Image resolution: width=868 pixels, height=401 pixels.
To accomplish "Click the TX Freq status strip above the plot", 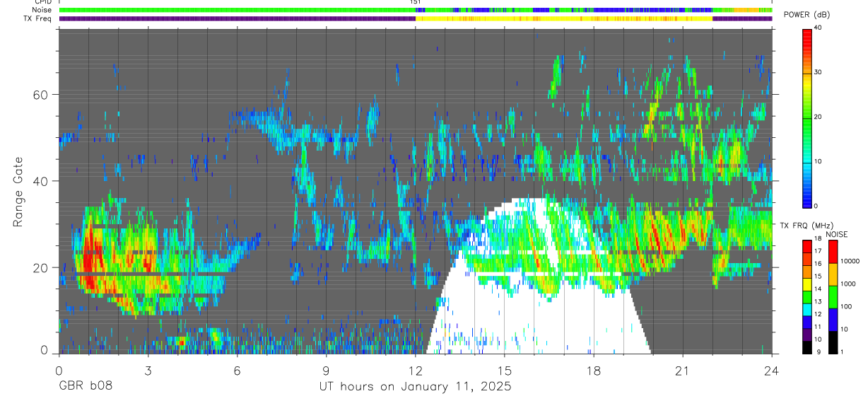I will 416,19.
